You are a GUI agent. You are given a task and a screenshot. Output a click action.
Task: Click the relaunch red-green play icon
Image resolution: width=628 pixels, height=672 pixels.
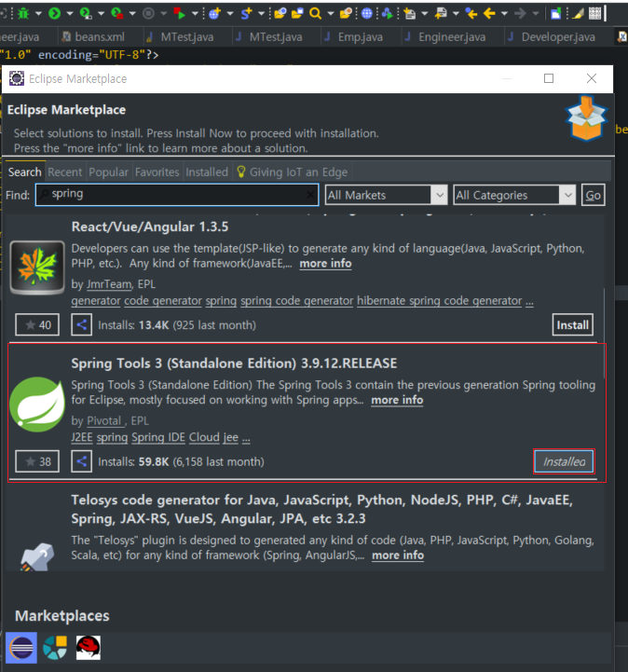(x=180, y=14)
